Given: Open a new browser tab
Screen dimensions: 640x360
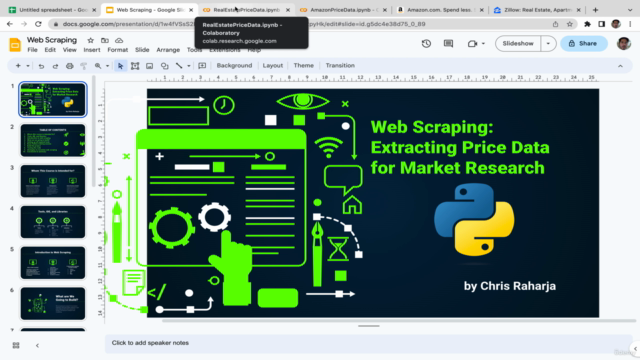Looking at the screenshot, I should [x=595, y=10].
